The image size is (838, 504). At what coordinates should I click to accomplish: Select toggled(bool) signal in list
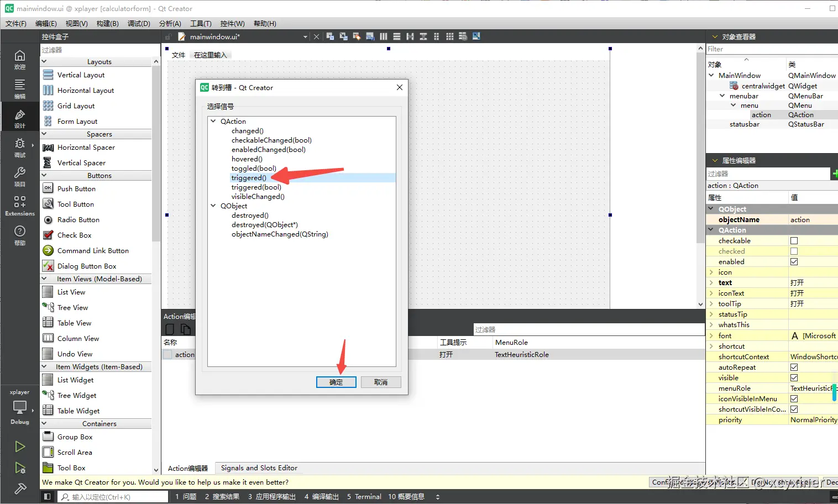(254, 169)
